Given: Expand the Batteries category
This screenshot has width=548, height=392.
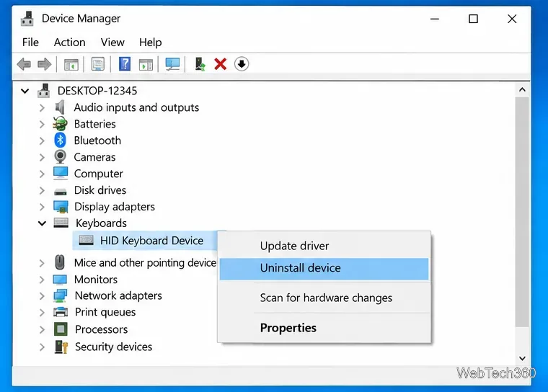Looking at the screenshot, I should [x=42, y=124].
